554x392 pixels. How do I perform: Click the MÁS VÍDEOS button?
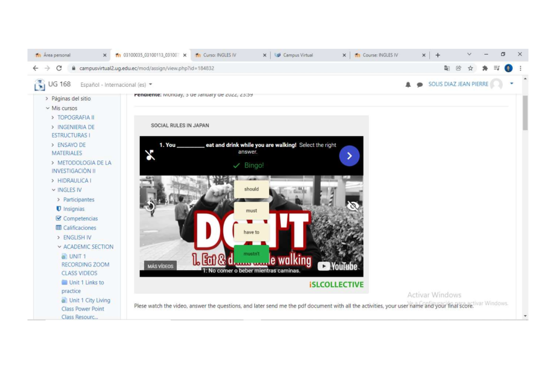160,266
